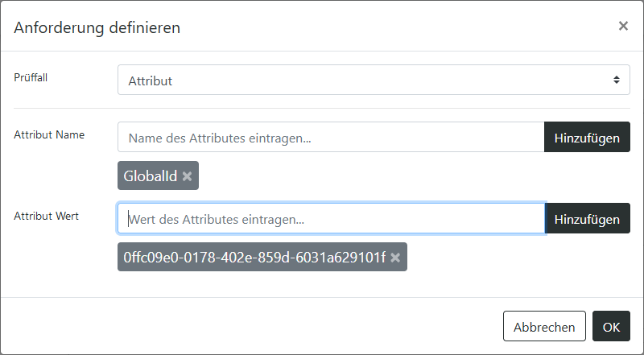Focus the Attribut Wert input field
This screenshot has width=644, height=355.
331,218
